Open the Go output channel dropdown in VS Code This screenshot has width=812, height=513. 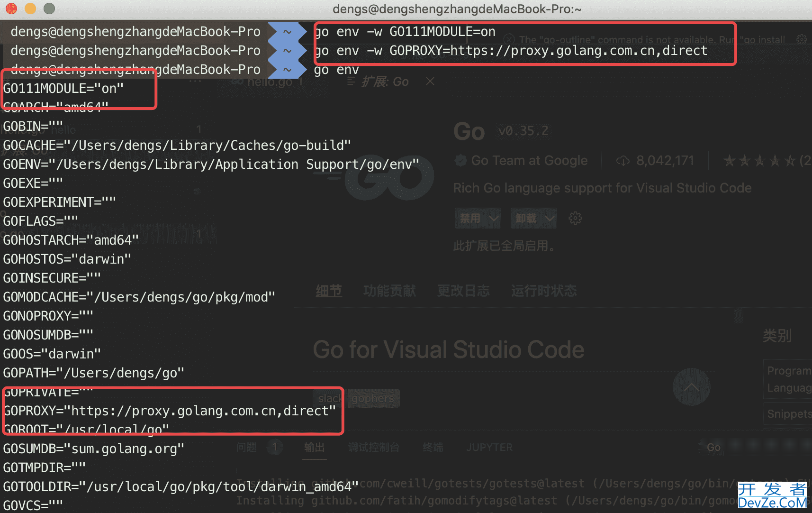755,447
